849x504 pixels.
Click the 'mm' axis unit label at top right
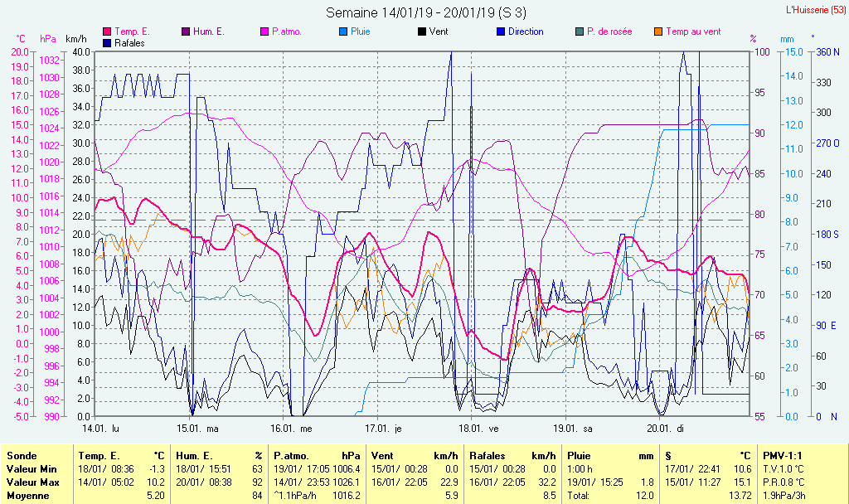click(x=788, y=40)
